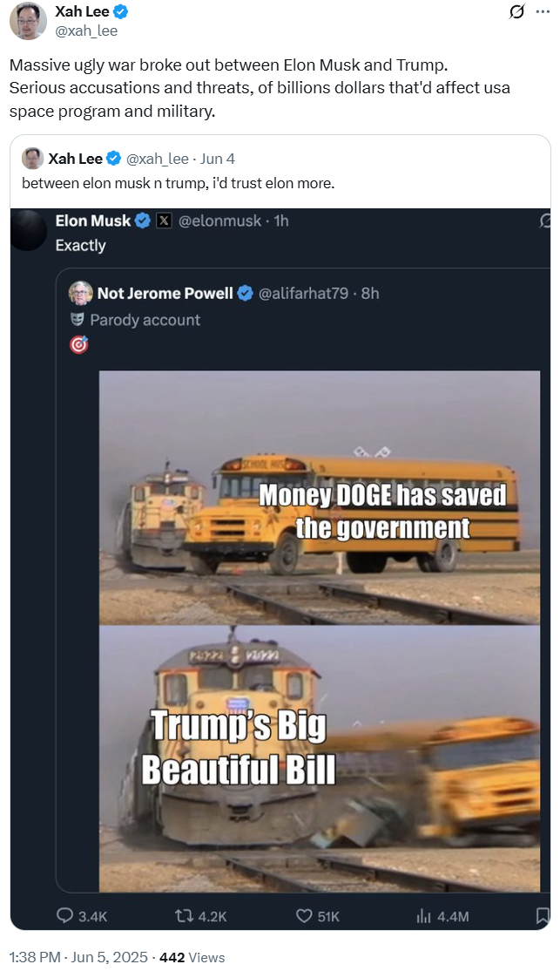Click the verified badge beside top Xah Lee name

pyautogui.click(x=122, y=12)
